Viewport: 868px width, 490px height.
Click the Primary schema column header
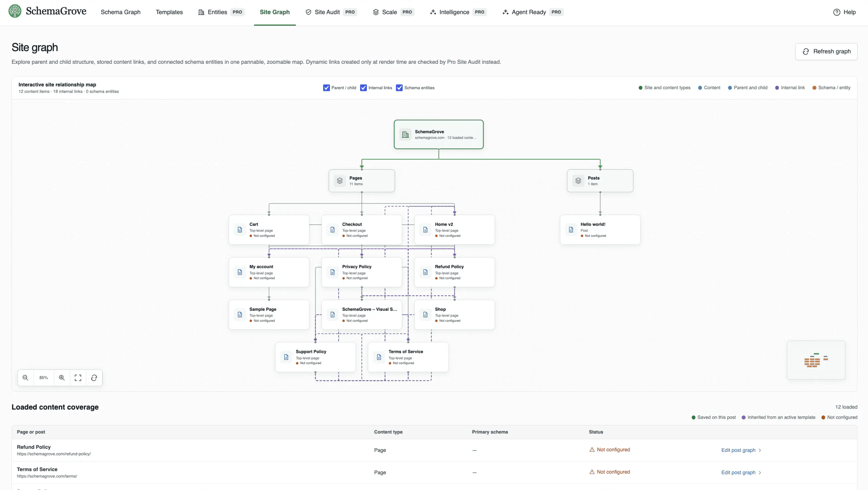point(490,432)
